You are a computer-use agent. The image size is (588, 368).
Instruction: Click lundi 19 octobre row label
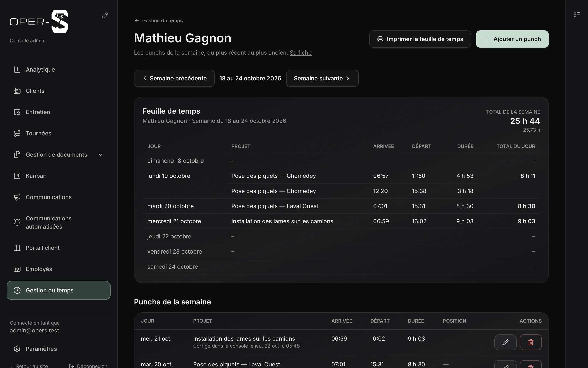[x=169, y=176]
